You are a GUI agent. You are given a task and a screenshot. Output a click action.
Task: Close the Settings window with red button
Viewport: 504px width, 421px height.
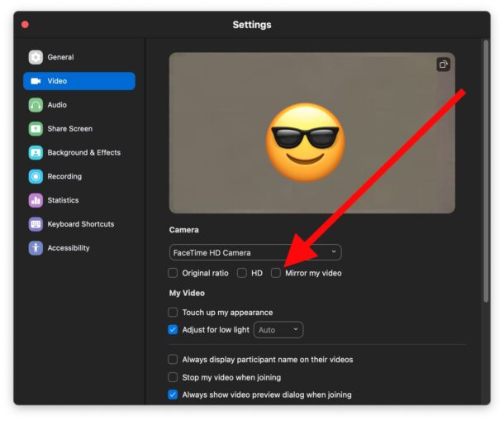click(x=25, y=25)
